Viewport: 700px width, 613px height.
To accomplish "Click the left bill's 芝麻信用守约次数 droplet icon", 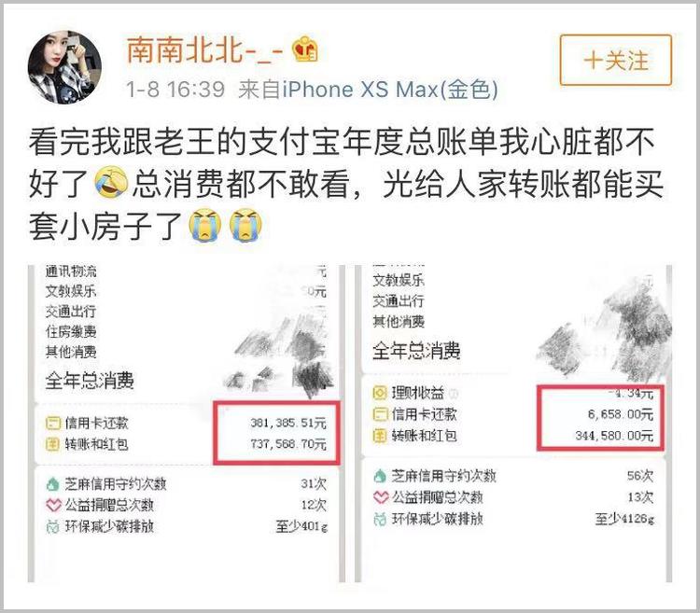I will (x=53, y=483).
